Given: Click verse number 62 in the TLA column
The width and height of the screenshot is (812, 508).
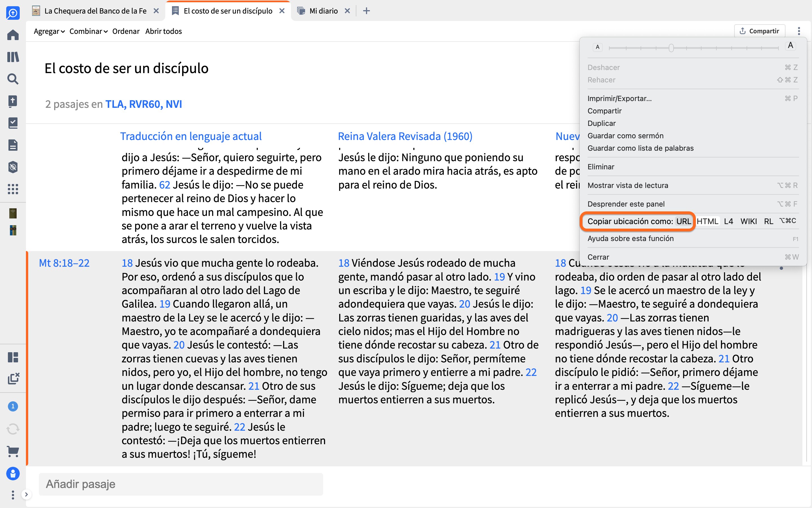Looking at the screenshot, I should (164, 185).
